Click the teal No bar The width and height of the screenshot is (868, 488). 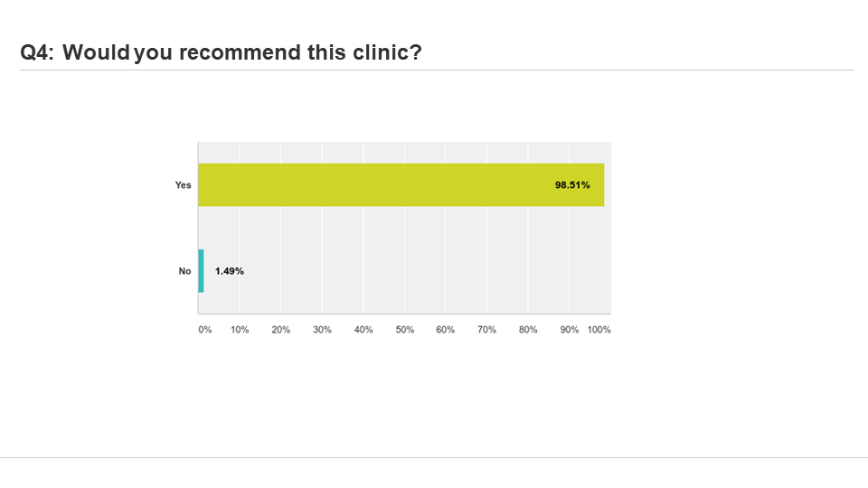(x=202, y=270)
